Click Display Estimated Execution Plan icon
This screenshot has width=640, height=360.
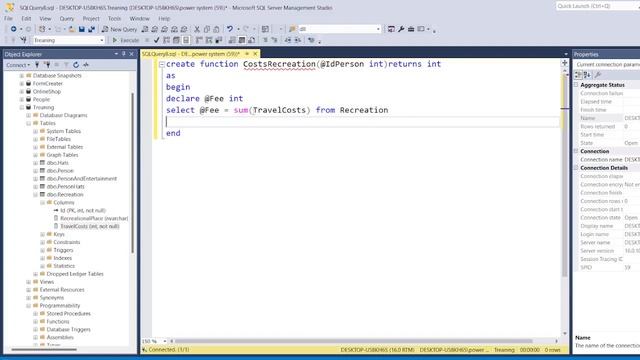pos(167,40)
